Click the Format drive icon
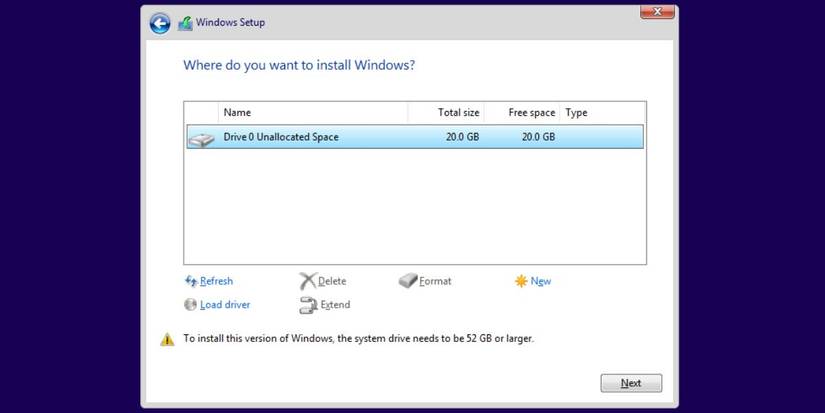This screenshot has width=825, height=413. coord(408,281)
